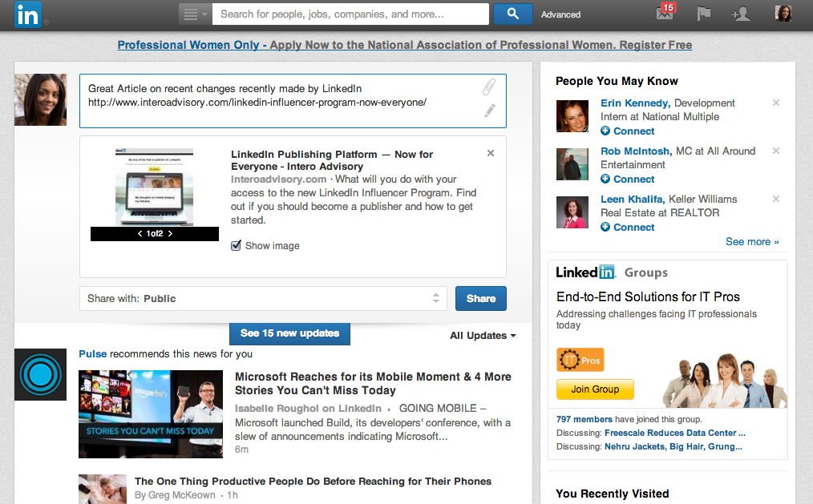The height and width of the screenshot is (504, 813).
Task: Open the LinkedIn home logo
Action: tap(28, 14)
